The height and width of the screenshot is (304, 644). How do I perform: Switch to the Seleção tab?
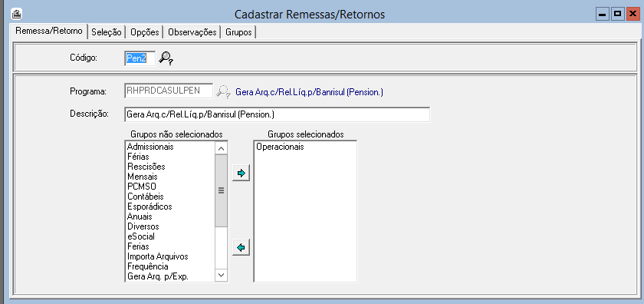(107, 32)
